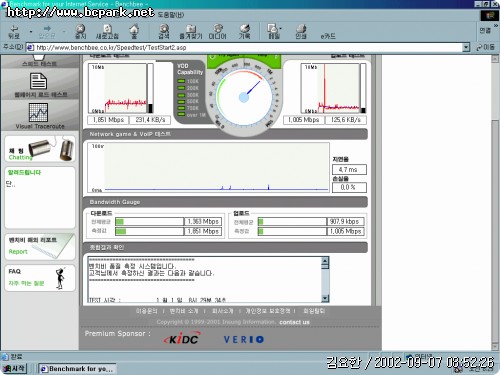The height and width of the screenshot is (375, 500).
Task: Click the Go button beside address bar
Action: (x=486, y=47)
